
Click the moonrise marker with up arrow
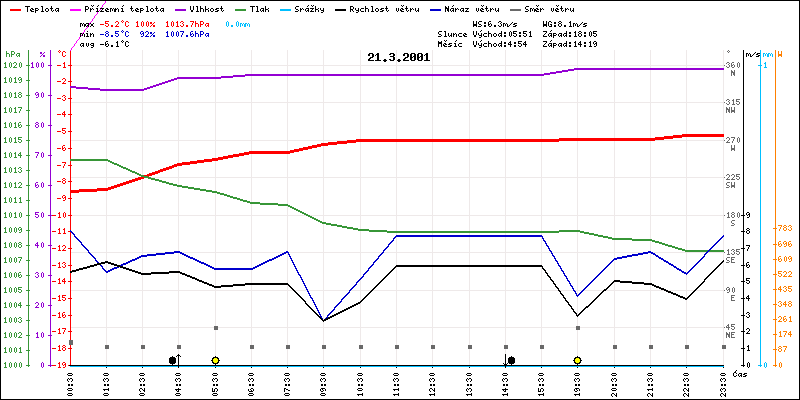click(175, 359)
